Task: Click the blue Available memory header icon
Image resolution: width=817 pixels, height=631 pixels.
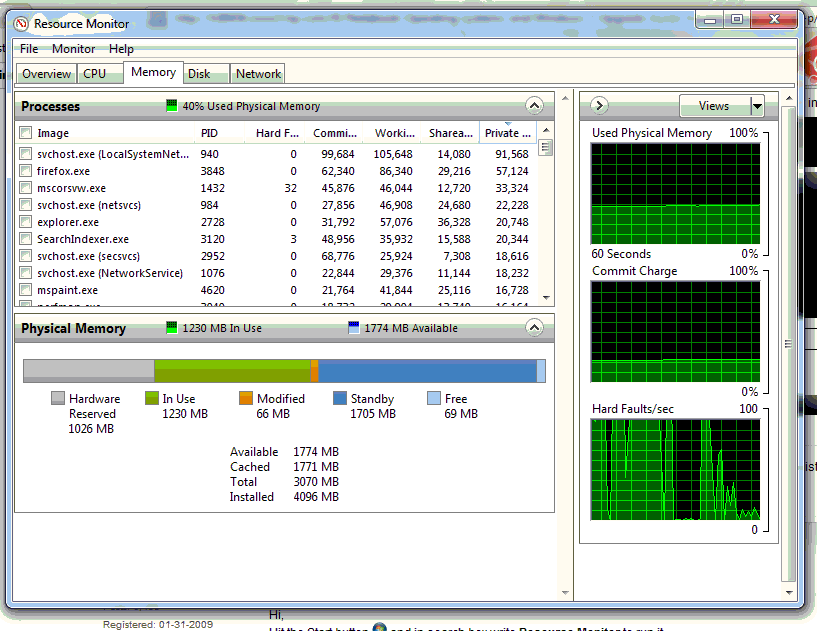Action: point(354,328)
